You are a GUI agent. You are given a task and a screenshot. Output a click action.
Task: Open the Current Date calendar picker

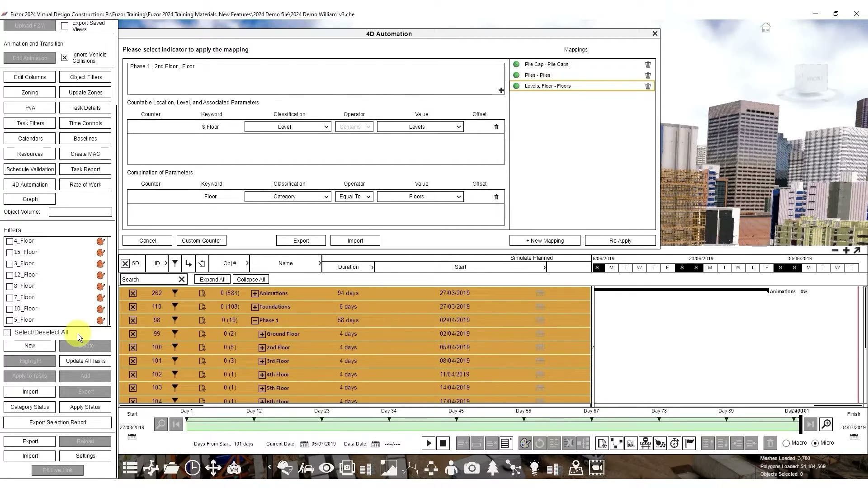[x=304, y=444]
